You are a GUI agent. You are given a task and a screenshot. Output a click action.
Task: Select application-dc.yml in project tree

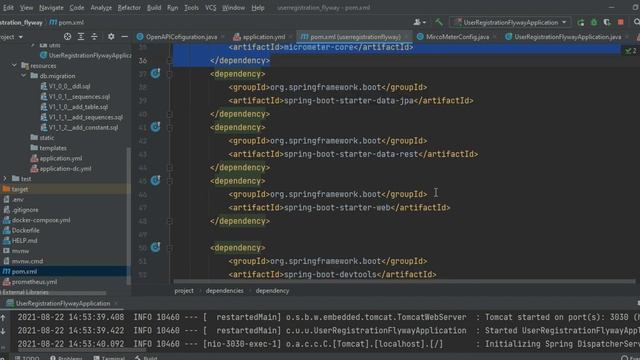click(x=65, y=169)
